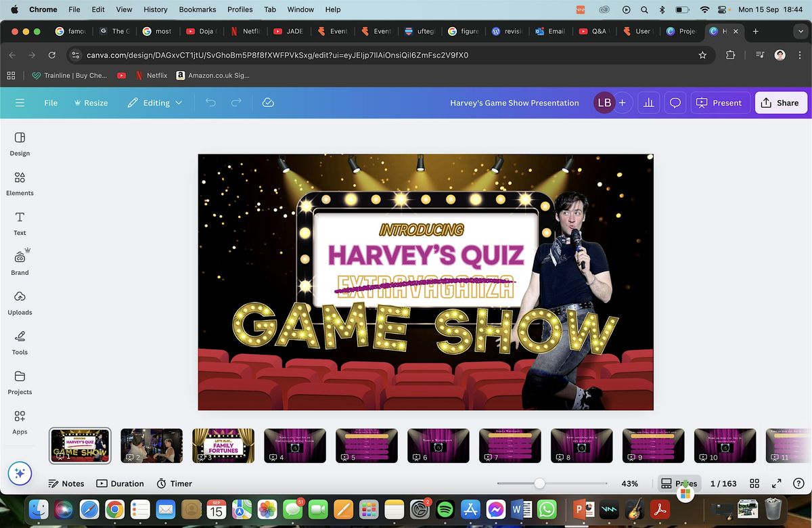The height and width of the screenshot is (528, 812).
Task: Open the comments panel
Action: coord(675,102)
